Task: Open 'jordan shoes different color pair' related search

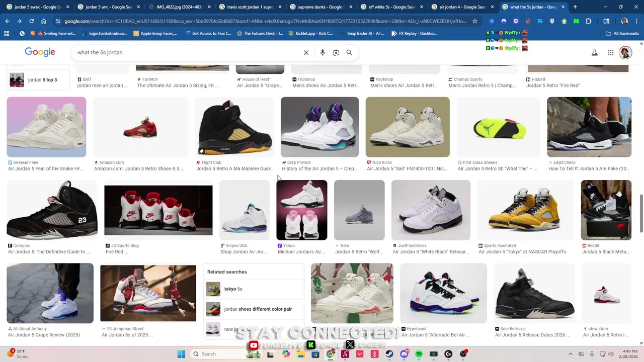Action: coord(253,309)
